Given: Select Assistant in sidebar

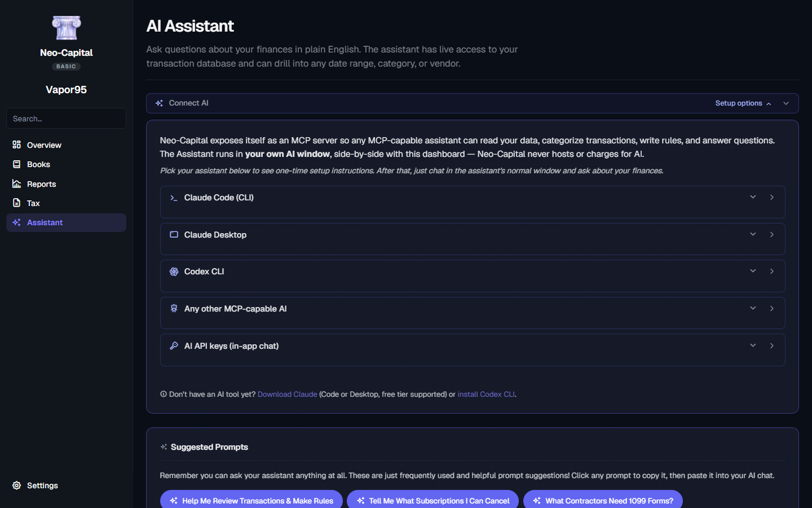Looking at the screenshot, I should click(66, 222).
